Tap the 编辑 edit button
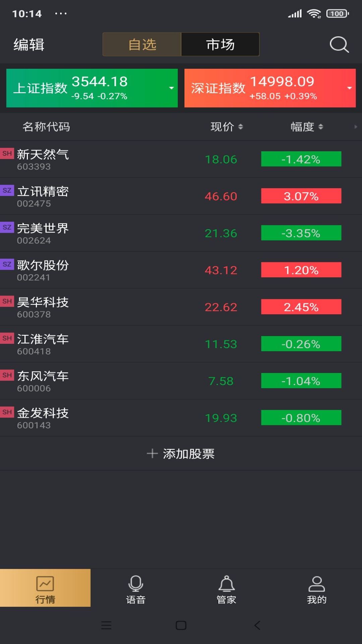The width and height of the screenshot is (362, 644). pyautogui.click(x=29, y=45)
